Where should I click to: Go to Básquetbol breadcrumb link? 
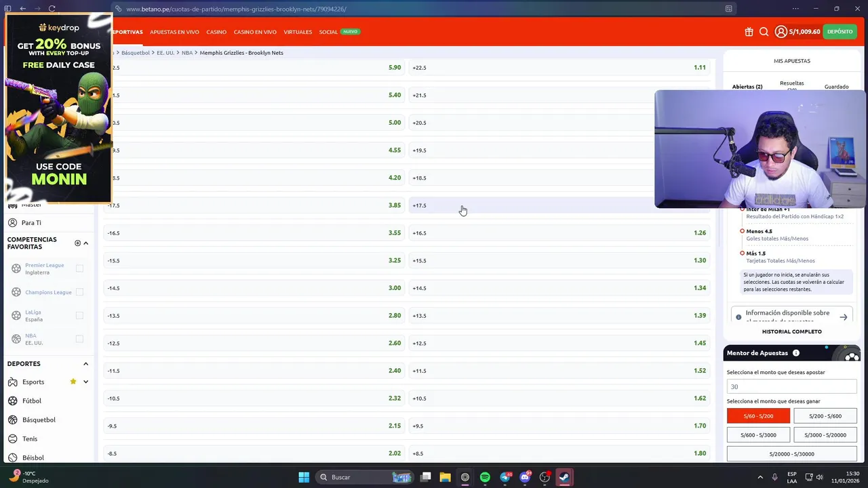coord(136,53)
